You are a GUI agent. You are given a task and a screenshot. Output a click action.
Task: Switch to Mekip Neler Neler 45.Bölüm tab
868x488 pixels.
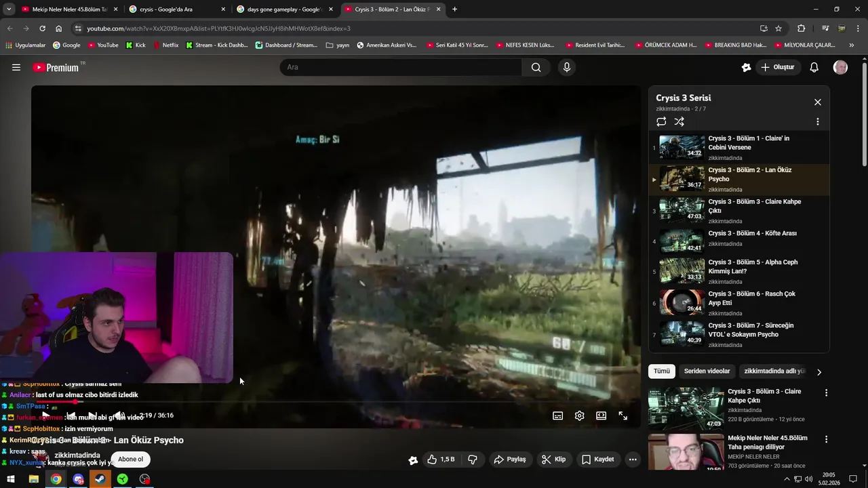(69, 9)
